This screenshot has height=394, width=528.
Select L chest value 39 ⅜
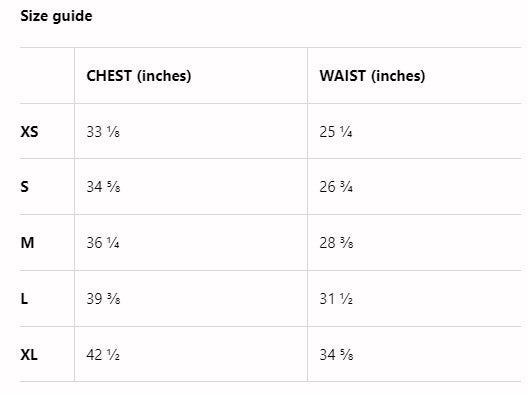coord(103,299)
